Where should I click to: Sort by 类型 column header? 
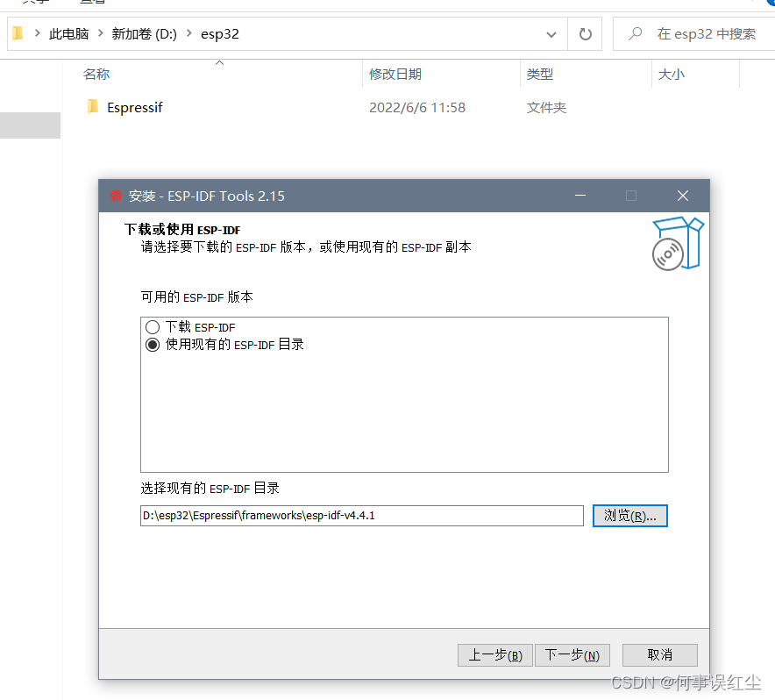pos(540,75)
